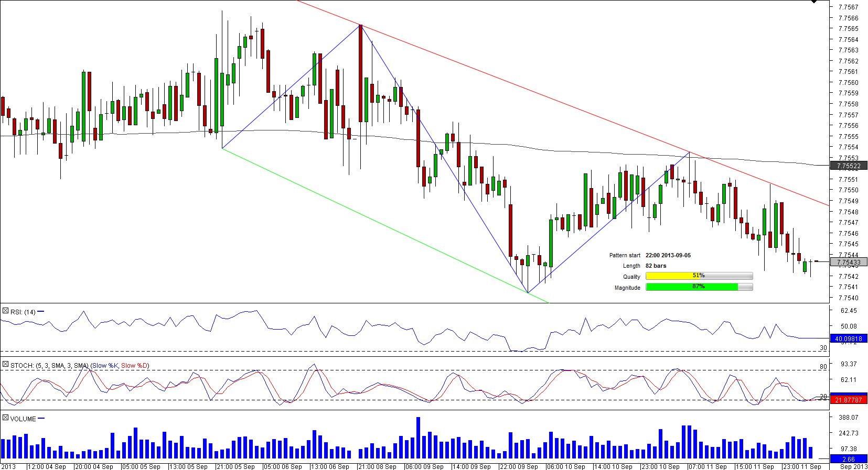The width and height of the screenshot is (868, 470).
Task: Click the 7.7545 price axis label
Action: 849,244
